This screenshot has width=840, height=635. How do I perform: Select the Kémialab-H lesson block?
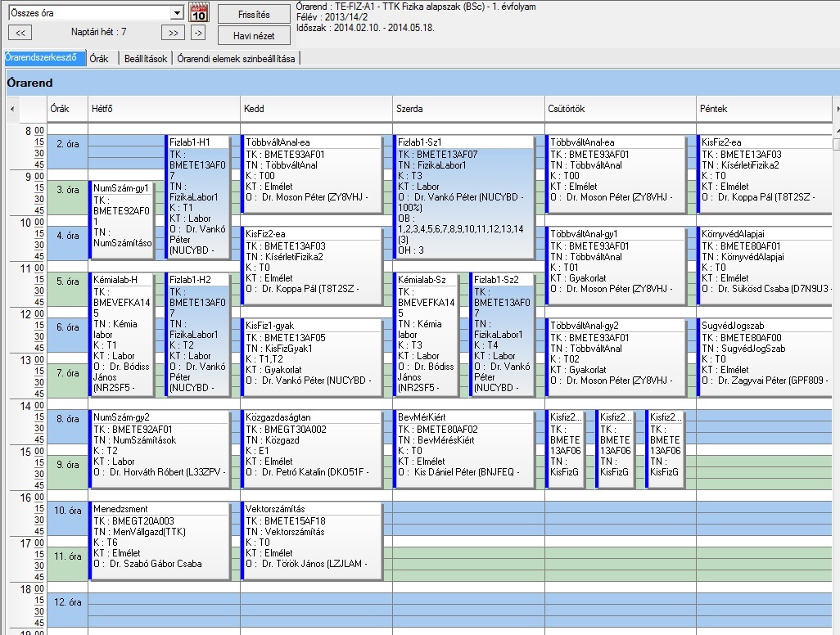(x=122, y=334)
